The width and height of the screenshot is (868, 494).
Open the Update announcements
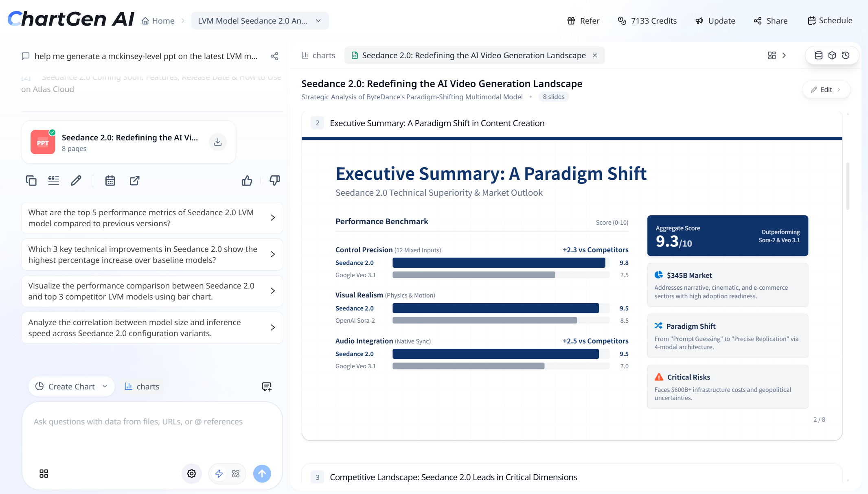coord(715,21)
